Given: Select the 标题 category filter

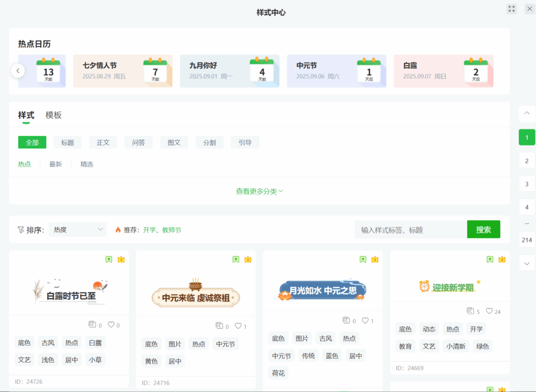Looking at the screenshot, I should pos(68,142).
